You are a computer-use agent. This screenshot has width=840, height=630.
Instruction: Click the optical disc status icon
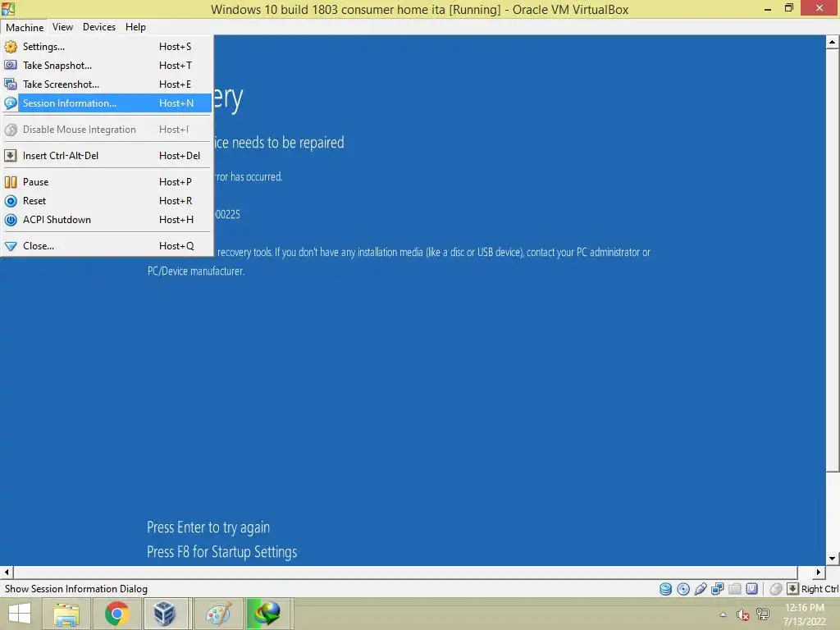pos(683,589)
